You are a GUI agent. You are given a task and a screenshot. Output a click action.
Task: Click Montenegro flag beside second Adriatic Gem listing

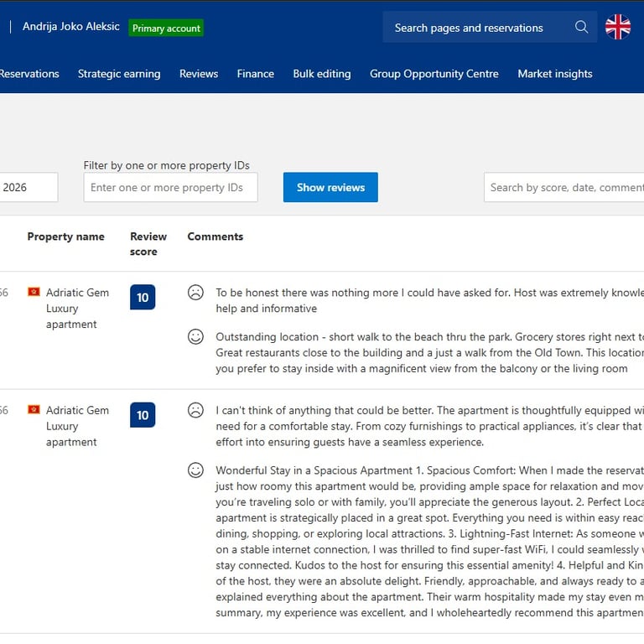(x=34, y=410)
